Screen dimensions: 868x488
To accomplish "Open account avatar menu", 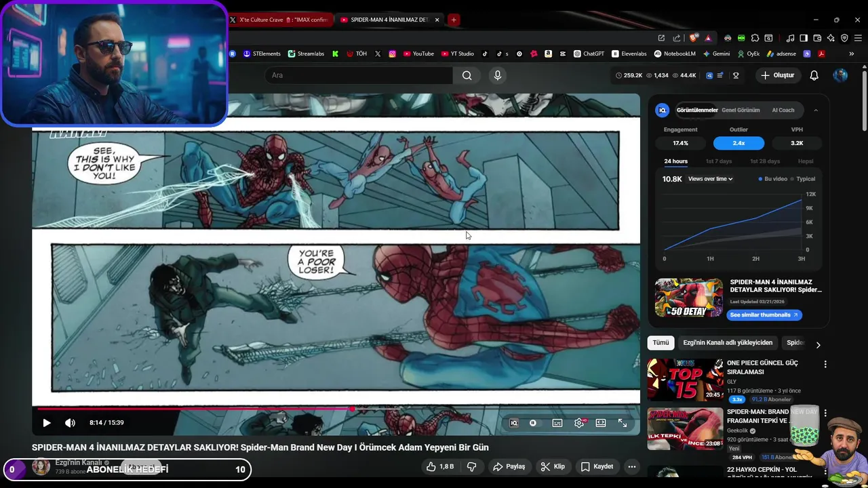I will (840, 75).
